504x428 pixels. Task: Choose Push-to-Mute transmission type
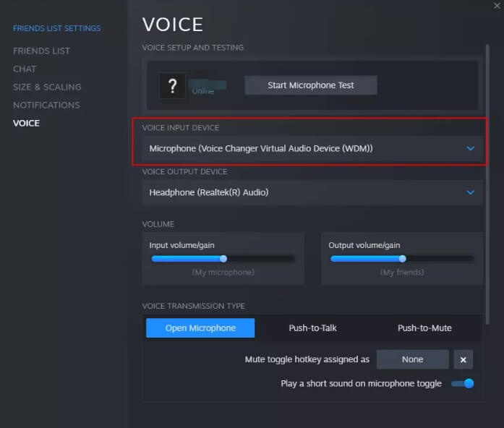click(424, 328)
